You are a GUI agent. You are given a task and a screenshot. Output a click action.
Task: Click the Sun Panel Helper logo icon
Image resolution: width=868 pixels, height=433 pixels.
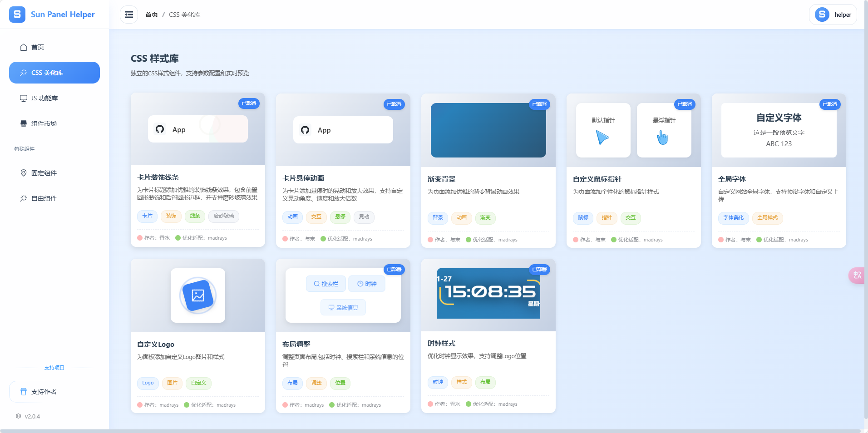click(x=17, y=15)
